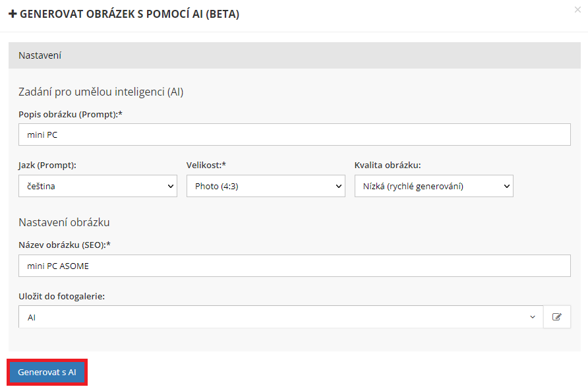588x391 pixels.
Task: Click the Jazk (Prompt) label
Action: [47, 165]
